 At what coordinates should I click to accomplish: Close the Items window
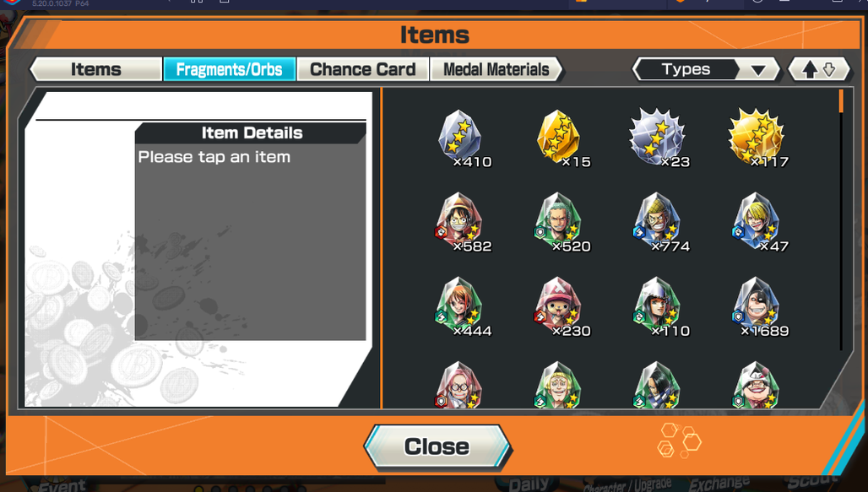(x=437, y=446)
